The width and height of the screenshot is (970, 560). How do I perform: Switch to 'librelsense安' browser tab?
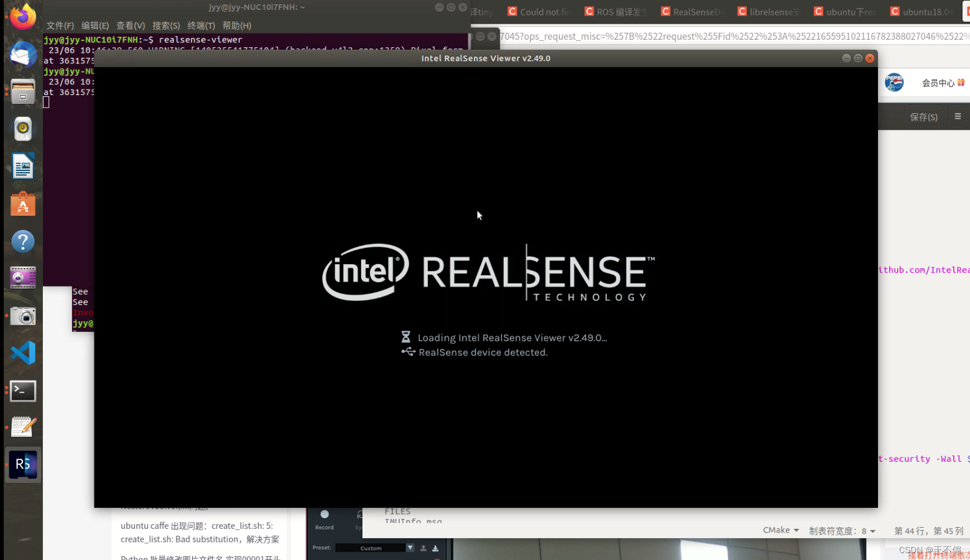pyautogui.click(x=769, y=12)
